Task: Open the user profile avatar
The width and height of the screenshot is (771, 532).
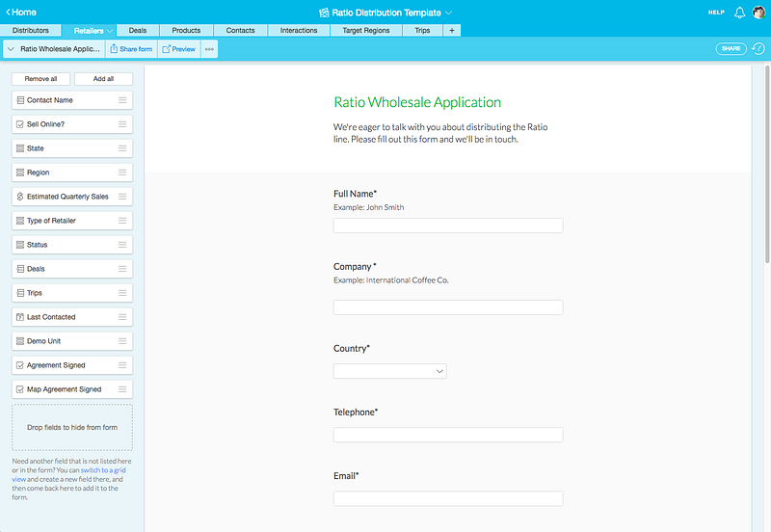Action: pos(758,13)
